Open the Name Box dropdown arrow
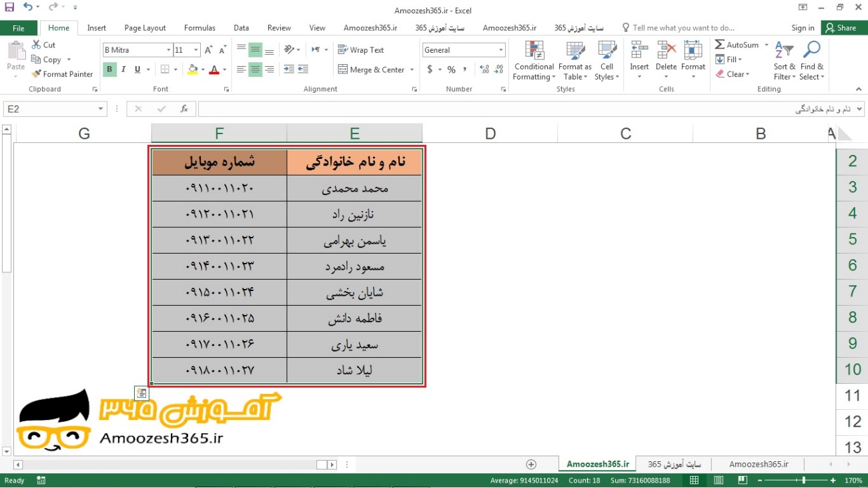The width and height of the screenshot is (868, 488). coord(101,109)
